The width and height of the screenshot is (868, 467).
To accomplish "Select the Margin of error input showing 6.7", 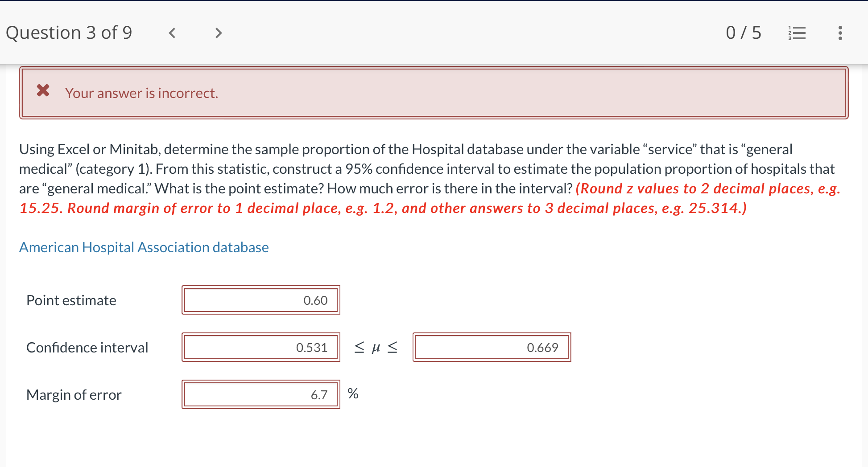I will pyautogui.click(x=261, y=394).
